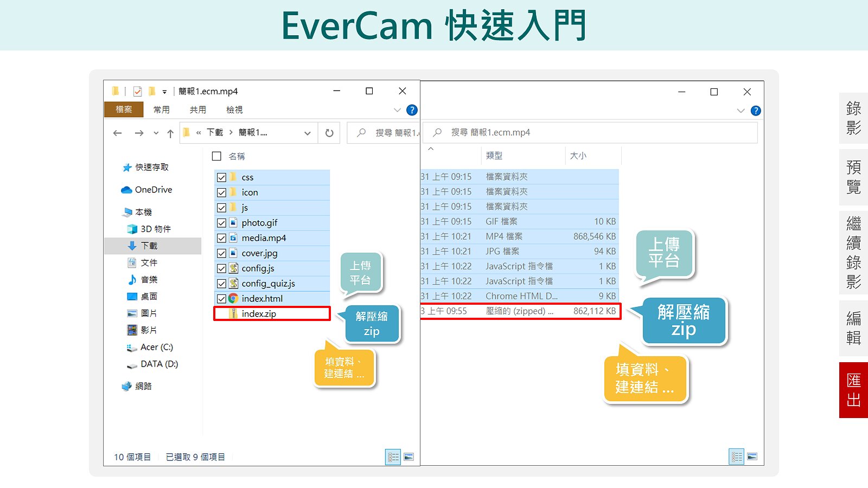Switch to large icons view in right window
Viewport: 868px width, 488px height.
(x=752, y=457)
